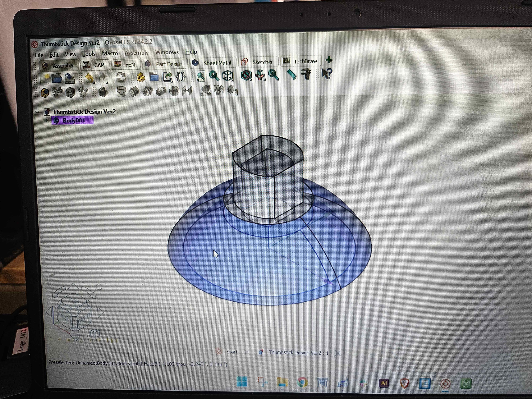Open the navigation cube mini-cube menu
Screen dimensions: 532x399
(x=95, y=333)
